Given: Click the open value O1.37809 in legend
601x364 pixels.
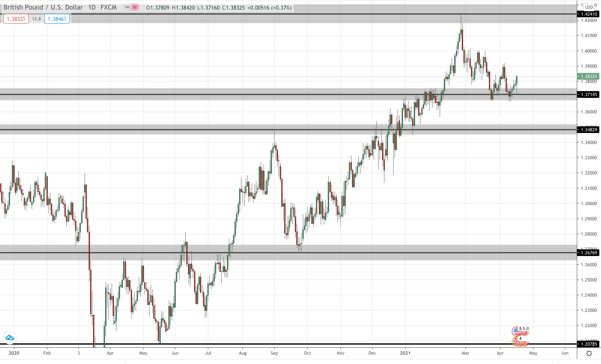Looking at the screenshot, I should [x=158, y=8].
